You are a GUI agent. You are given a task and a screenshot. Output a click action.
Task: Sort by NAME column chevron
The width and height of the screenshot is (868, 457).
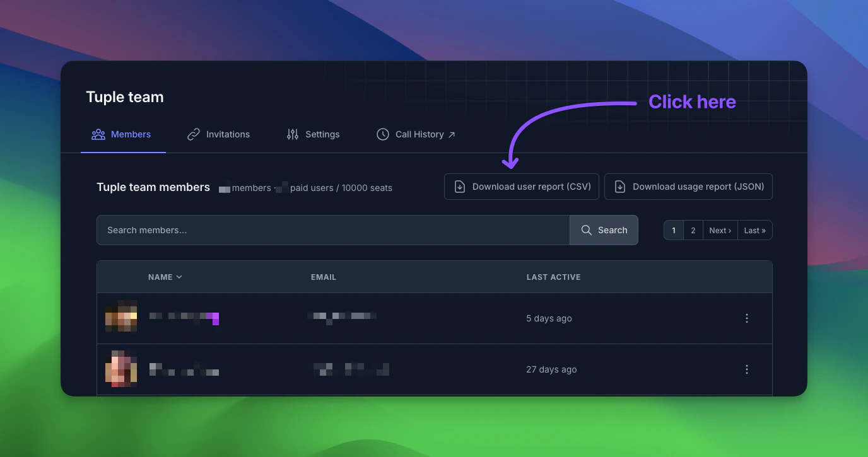point(179,277)
